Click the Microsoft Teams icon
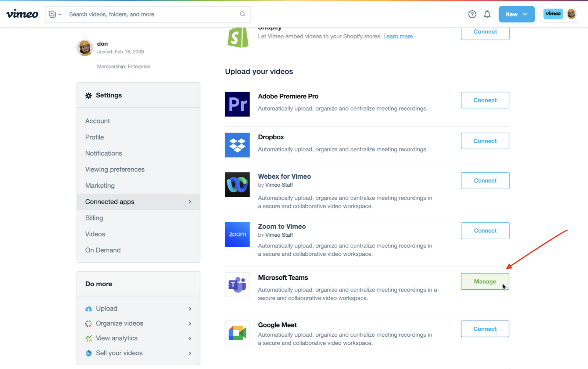 [237, 285]
